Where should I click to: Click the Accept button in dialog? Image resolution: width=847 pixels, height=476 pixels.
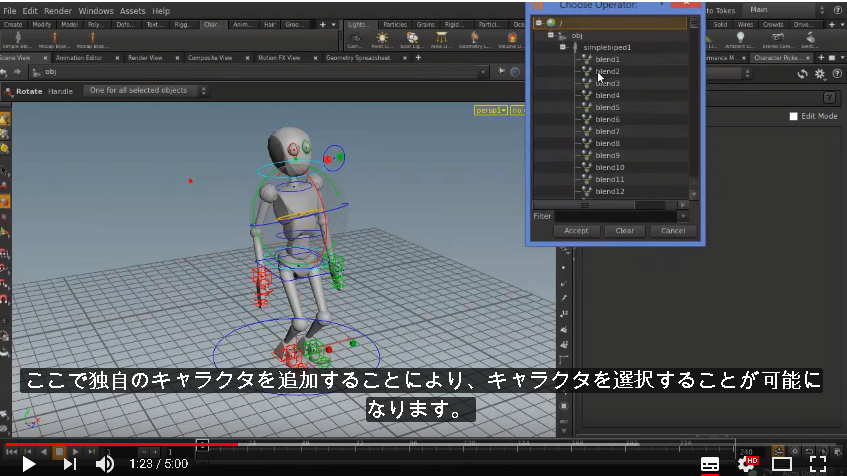coord(576,231)
